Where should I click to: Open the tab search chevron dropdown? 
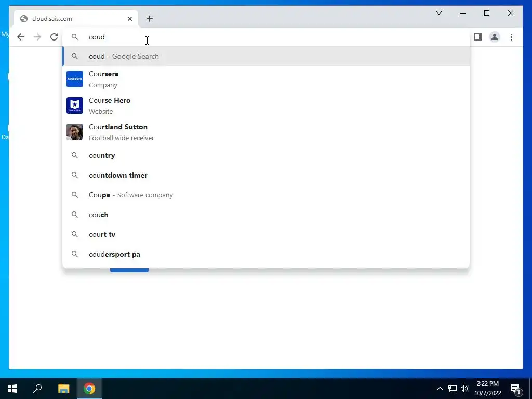pyautogui.click(x=438, y=13)
